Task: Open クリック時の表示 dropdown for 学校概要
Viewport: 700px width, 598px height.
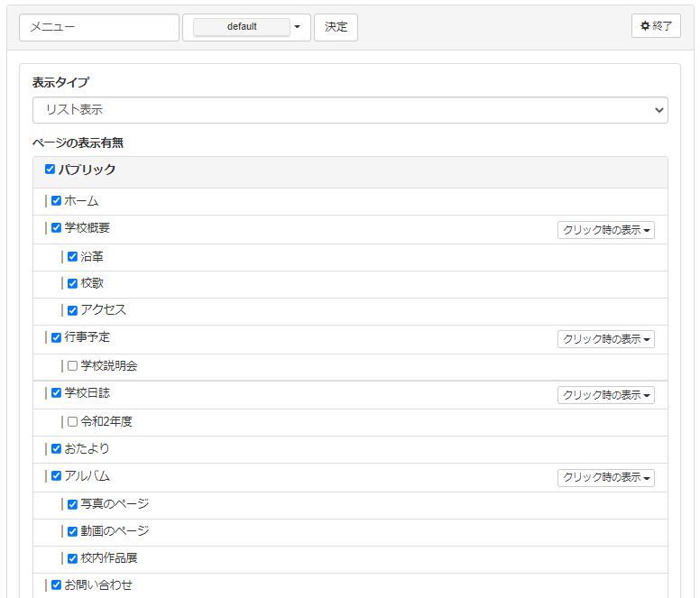Action: pos(605,230)
